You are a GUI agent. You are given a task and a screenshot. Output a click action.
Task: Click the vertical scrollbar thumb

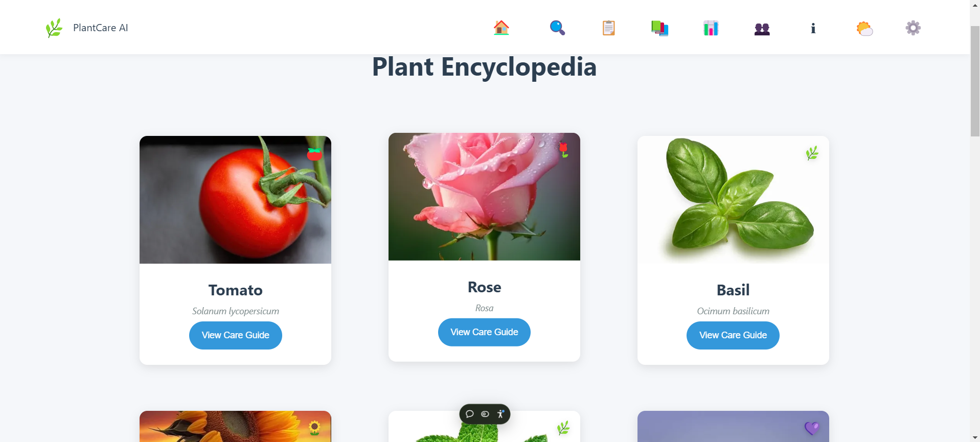(975, 81)
